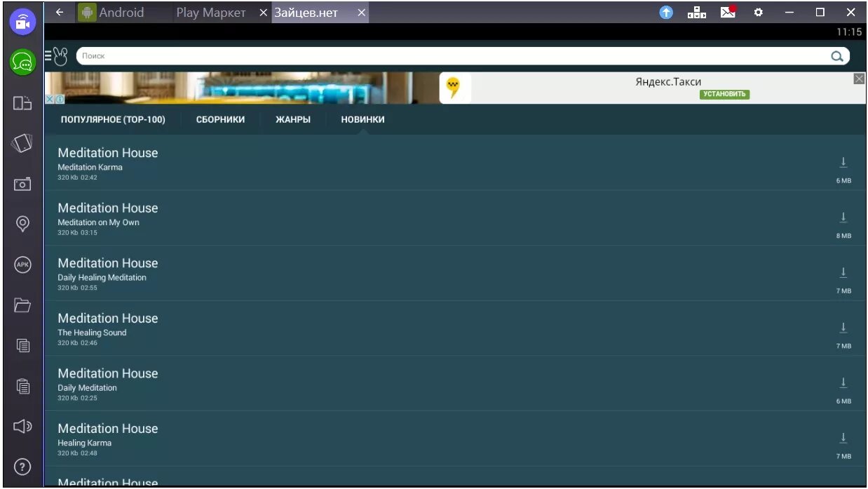Click the paste clipboard sidebar icon

22,385
